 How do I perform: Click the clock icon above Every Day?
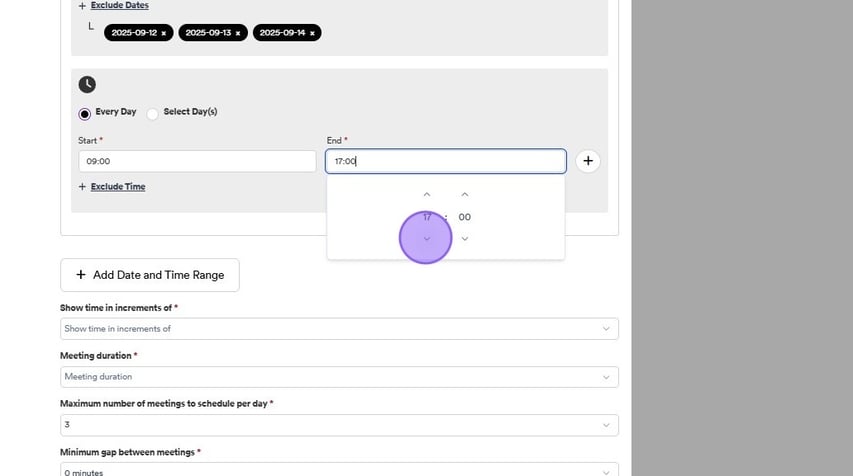click(x=87, y=85)
